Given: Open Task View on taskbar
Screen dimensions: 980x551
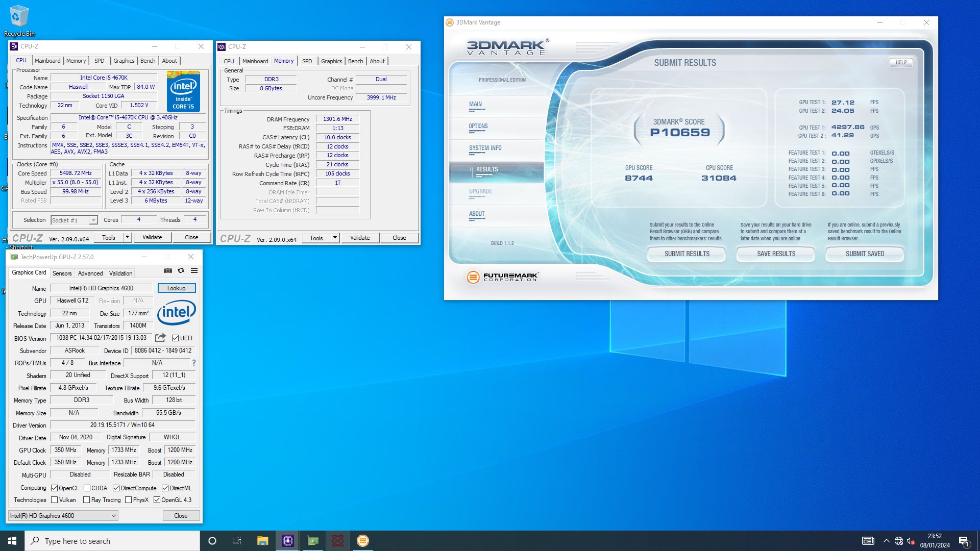Looking at the screenshot, I should coord(237,541).
